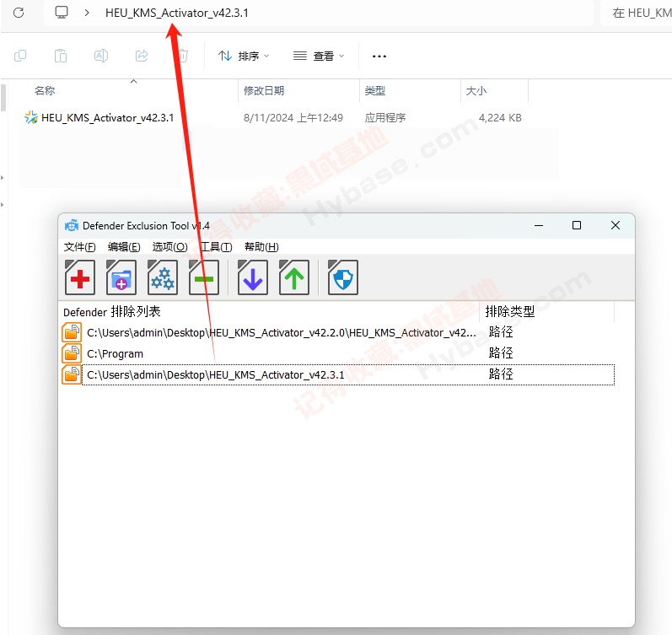Open the 查看 view dropdown
The image size is (672, 635).
[x=319, y=57]
